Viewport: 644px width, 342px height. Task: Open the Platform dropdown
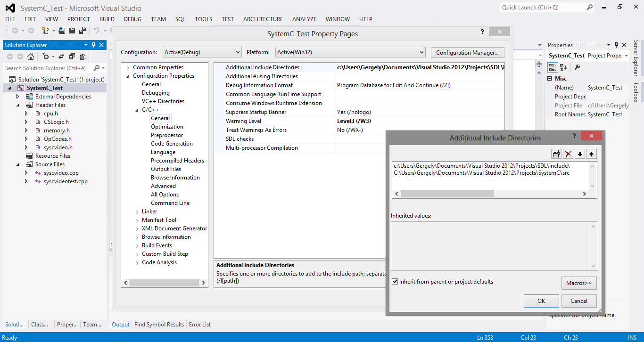coord(421,52)
